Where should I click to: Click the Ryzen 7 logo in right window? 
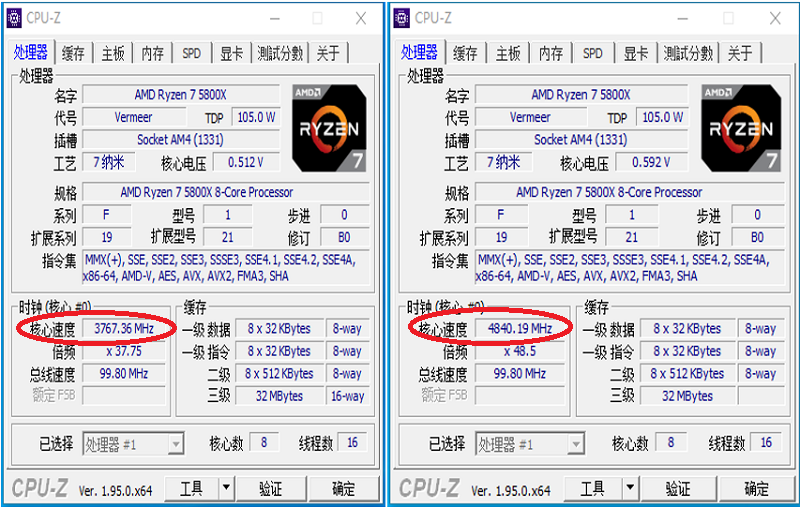(x=741, y=128)
